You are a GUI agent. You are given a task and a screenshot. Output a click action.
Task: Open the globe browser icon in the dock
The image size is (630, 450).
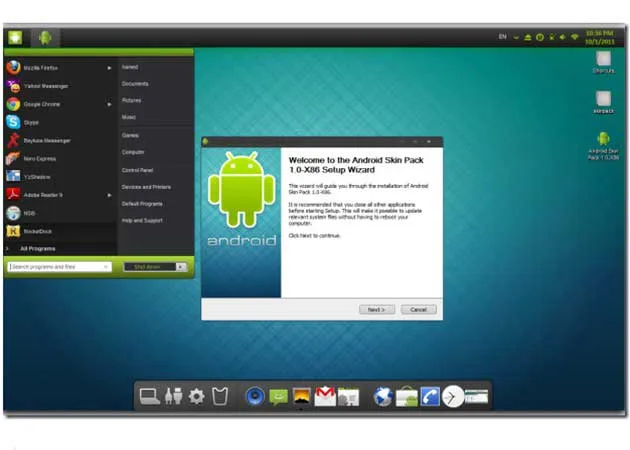[x=383, y=397]
